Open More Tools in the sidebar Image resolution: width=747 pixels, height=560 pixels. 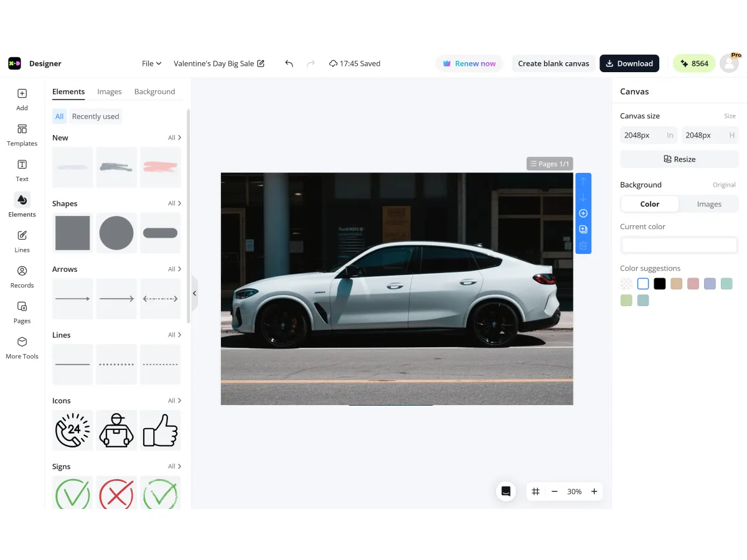point(22,348)
